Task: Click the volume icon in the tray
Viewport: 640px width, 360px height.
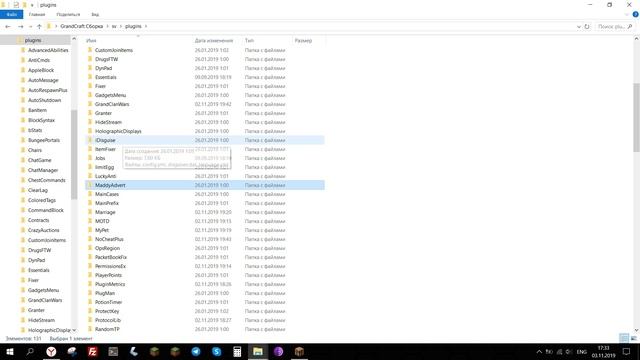Action: point(569,351)
